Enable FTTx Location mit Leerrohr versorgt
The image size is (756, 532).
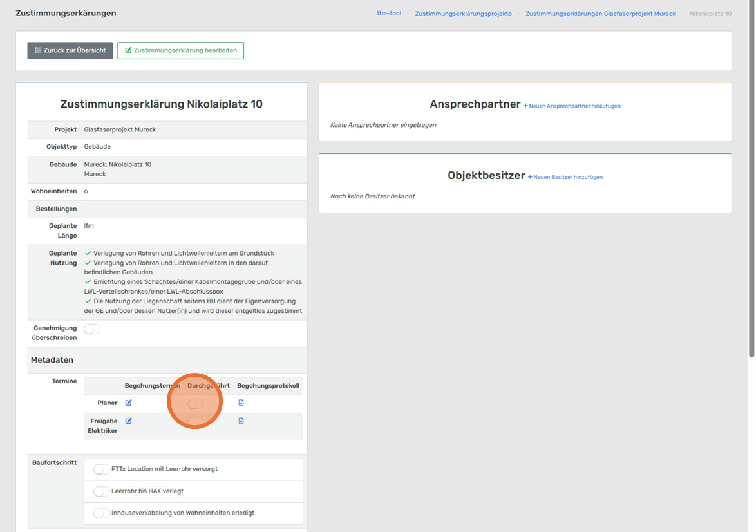tap(101, 470)
